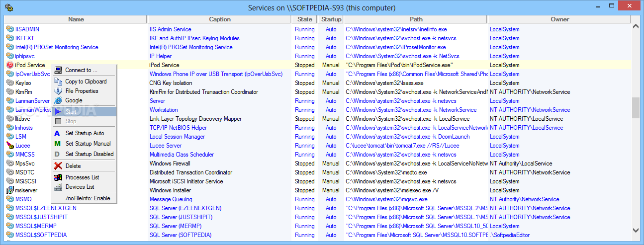Click the red Delete X icon
Image resolution: width=644 pixels, height=245 pixels.
click(x=58, y=166)
